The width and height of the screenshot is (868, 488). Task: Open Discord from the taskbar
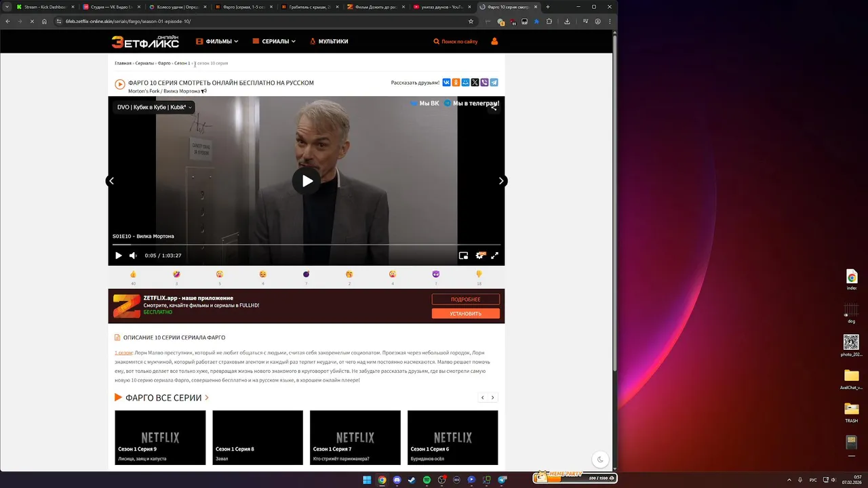point(397,480)
